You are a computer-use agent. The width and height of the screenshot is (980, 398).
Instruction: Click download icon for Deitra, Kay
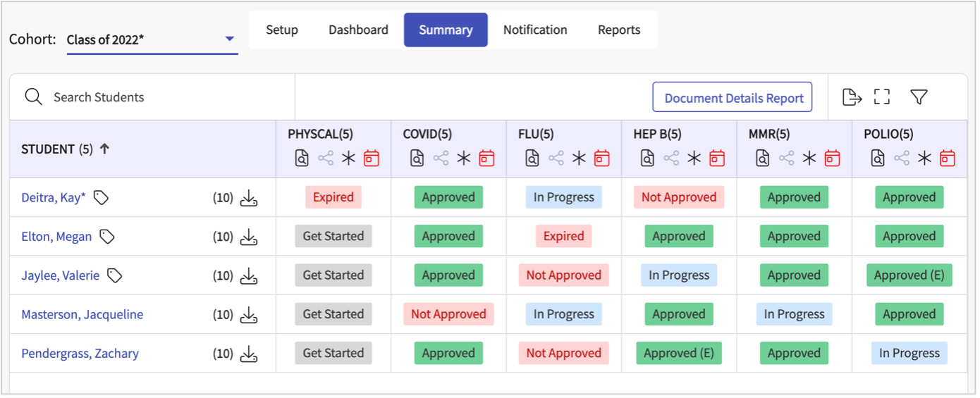(248, 198)
